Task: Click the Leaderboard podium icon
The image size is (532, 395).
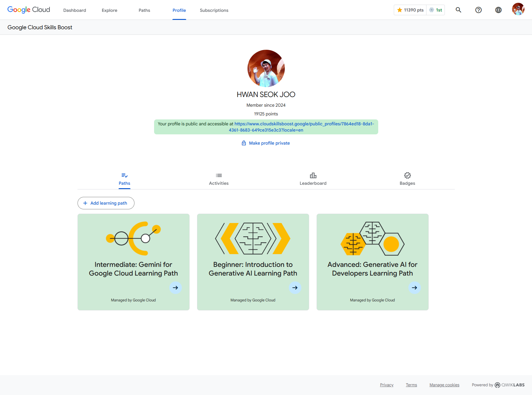Action: [313, 175]
